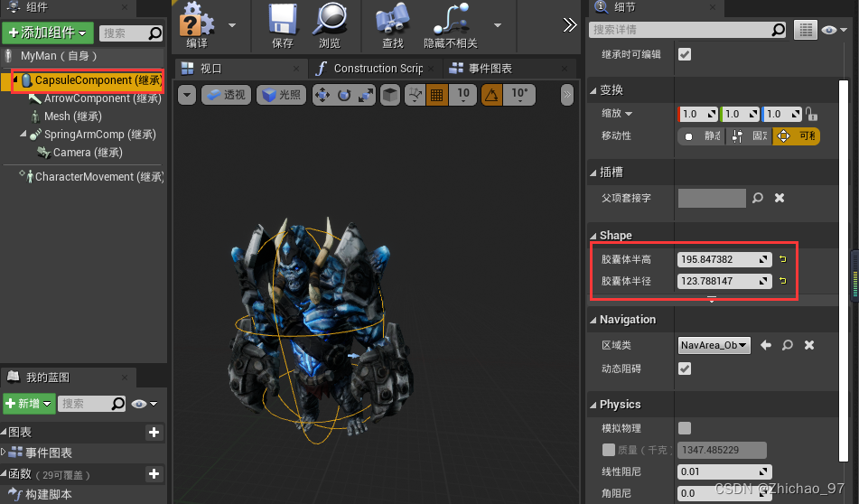Toggle the 动态阻碍 dynamic obstacle checkbox
859x504 pixels.
pyautogui.click(x=685, y=369)
